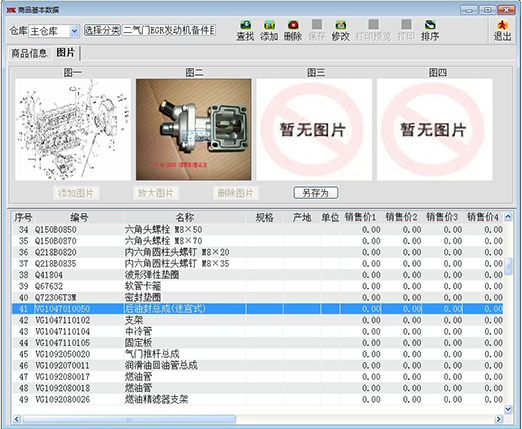Click the 另存为 save-as button
522x429 pixels.
(x=315, y=193)
